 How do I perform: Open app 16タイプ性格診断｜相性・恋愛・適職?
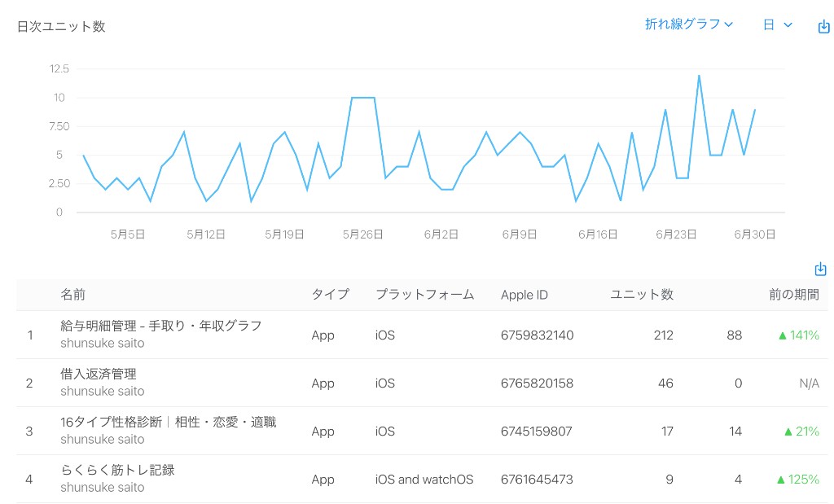click(168, 422)
